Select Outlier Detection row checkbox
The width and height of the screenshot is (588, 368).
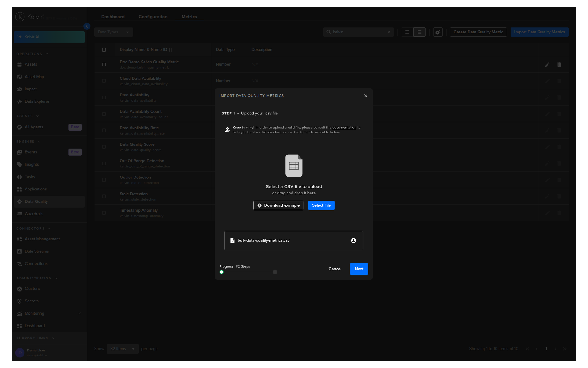pyautogui.click(x=104, y=180)
